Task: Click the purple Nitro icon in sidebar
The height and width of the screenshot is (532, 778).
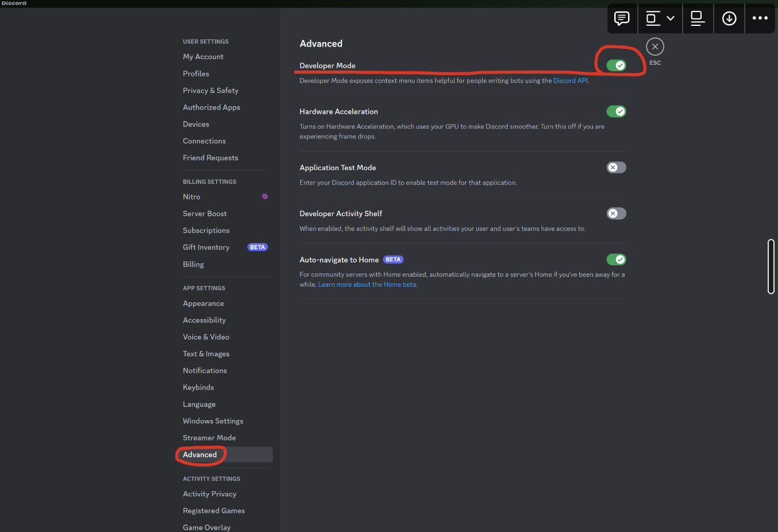Action: click(265, 196)
